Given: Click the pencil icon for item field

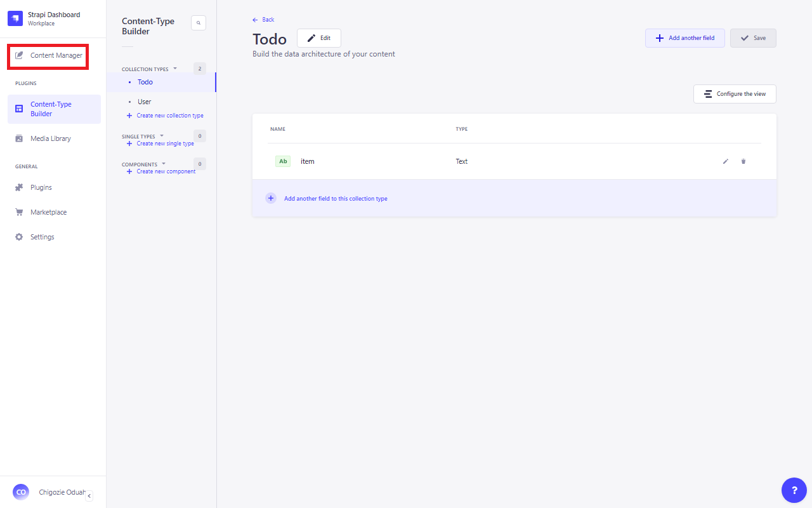Looking at the screenshot, I should [x=726, y=161].
